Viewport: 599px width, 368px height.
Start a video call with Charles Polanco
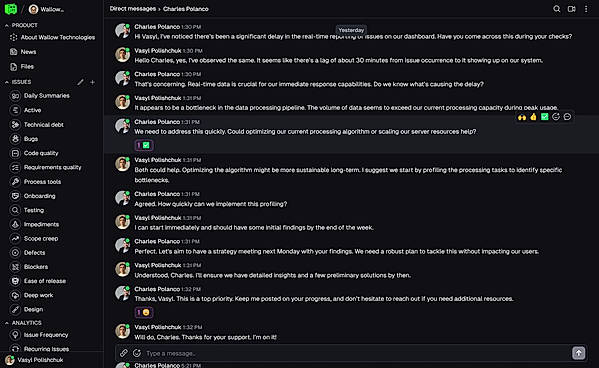[571, 9]
